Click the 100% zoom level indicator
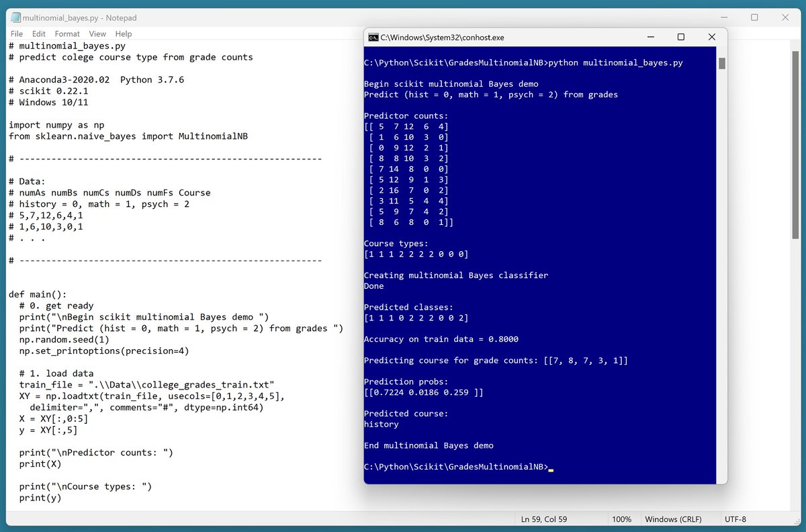 point(622,519)
